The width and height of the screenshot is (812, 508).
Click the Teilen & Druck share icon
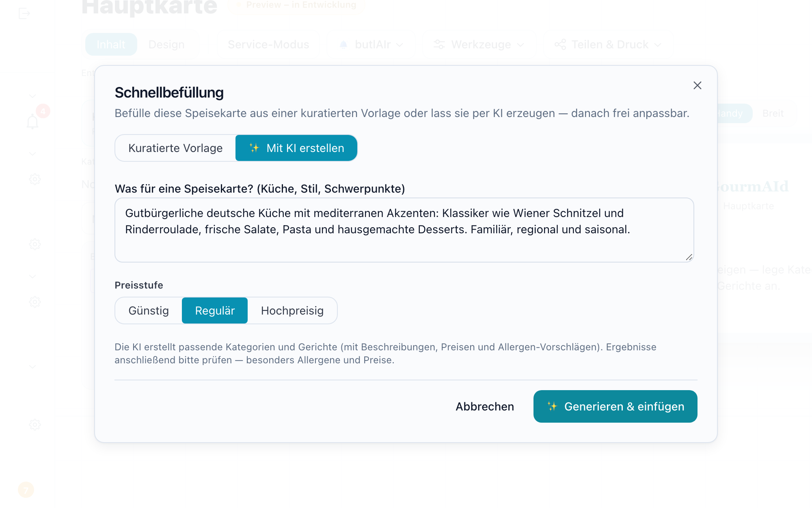pos(560,44)
